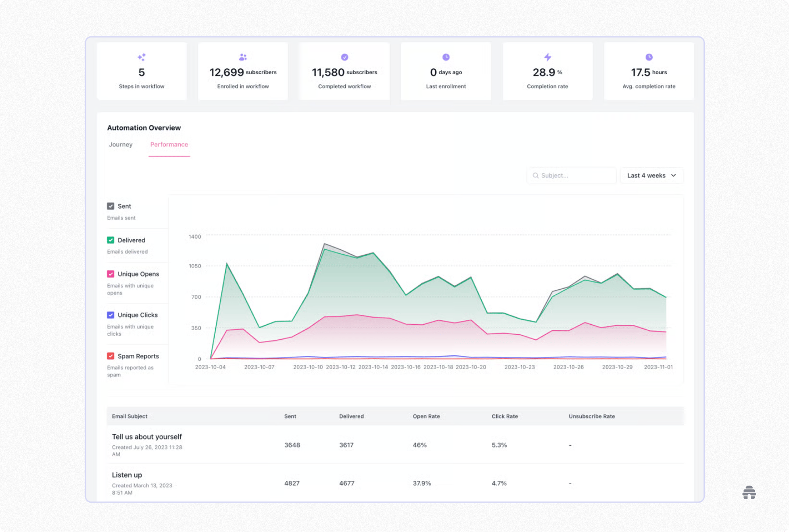789x532 pixels.
Task: Select the checkmark icon above Completed workflow
Action: pyautogui.click(x=345, y=57)
